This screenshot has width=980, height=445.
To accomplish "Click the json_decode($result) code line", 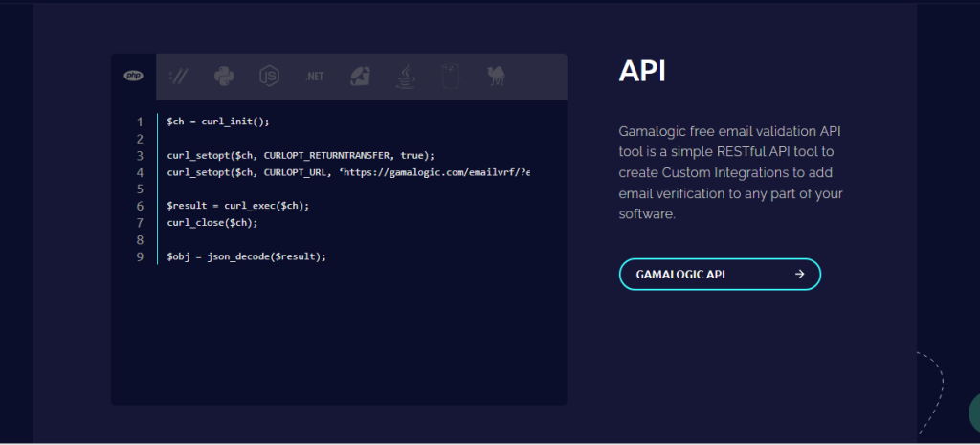I will (x=247, y=256).
